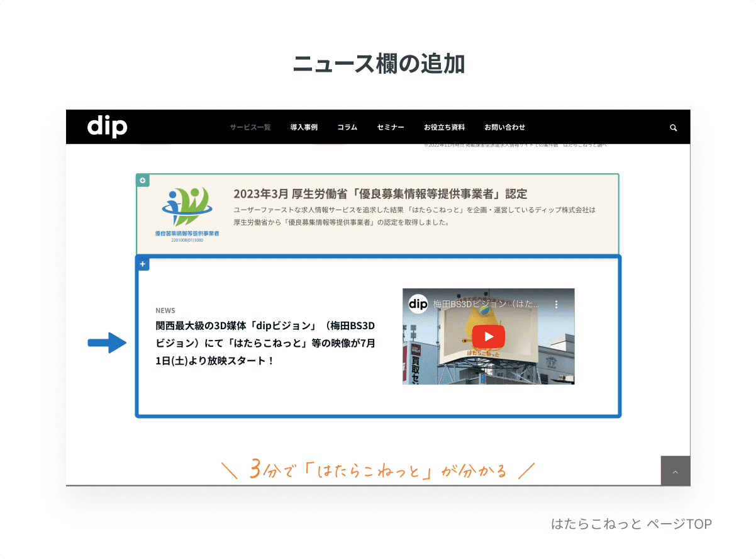Open the dipビジョン news headline link
The height and width of the screenshot is (559, 756).
coord(265,344)
